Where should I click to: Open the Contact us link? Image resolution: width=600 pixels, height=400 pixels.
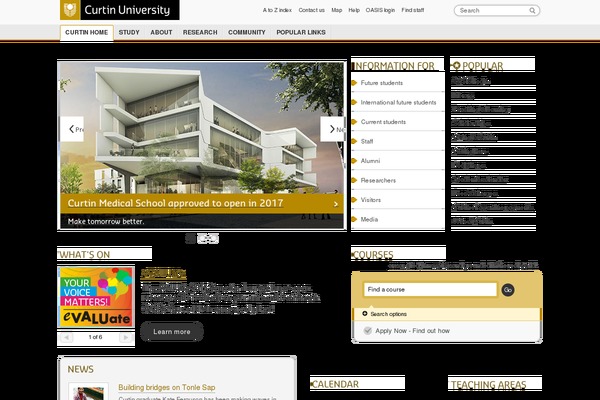pos(311,10)
